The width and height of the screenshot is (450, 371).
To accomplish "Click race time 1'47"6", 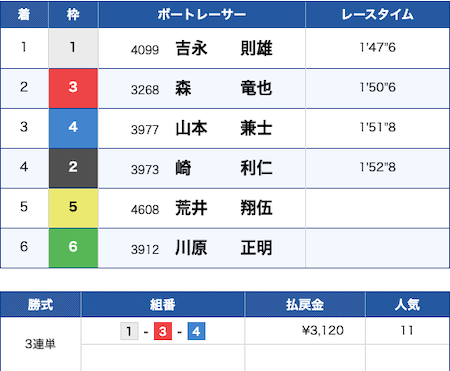I will click(x=377, y=48).
